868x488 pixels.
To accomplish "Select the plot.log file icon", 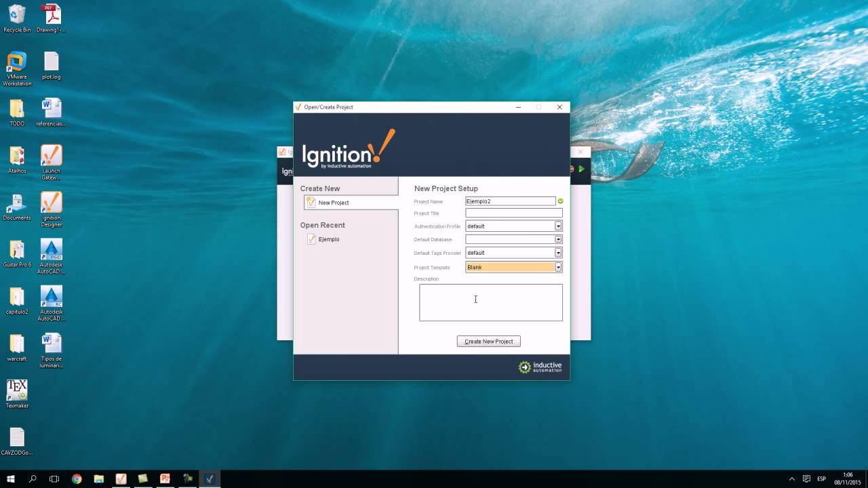I will point(51,66).
